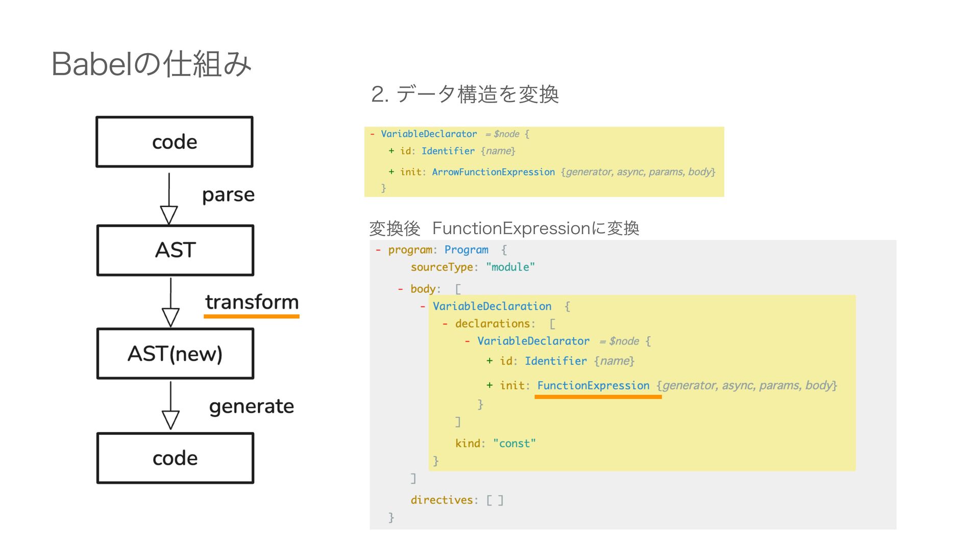Image resolution: width=980 pixels, height=551 pixels.
Task: Click the underlined transform label
Action: pos(252,302)
